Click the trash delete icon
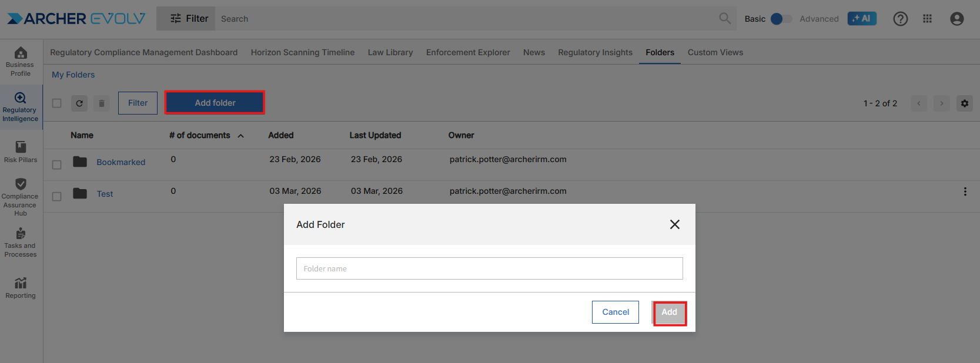 tap(102, 103)
